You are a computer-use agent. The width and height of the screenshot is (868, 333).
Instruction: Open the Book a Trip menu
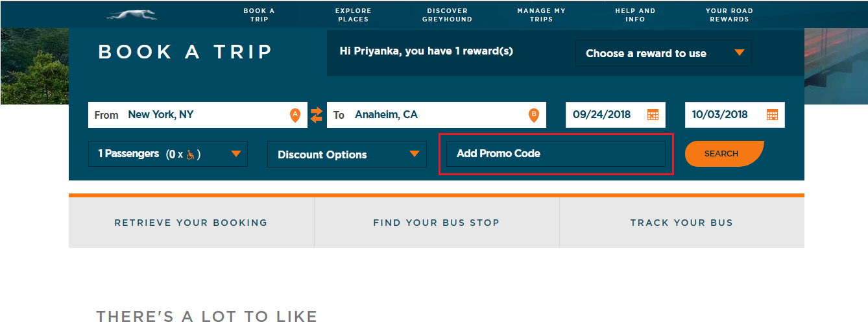(x=259, y=15)
